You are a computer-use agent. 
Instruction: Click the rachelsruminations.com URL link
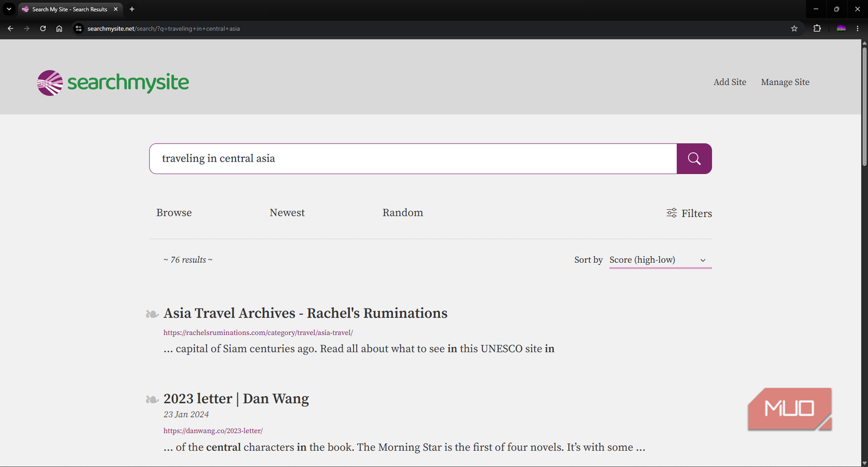(x=258, y=333)
